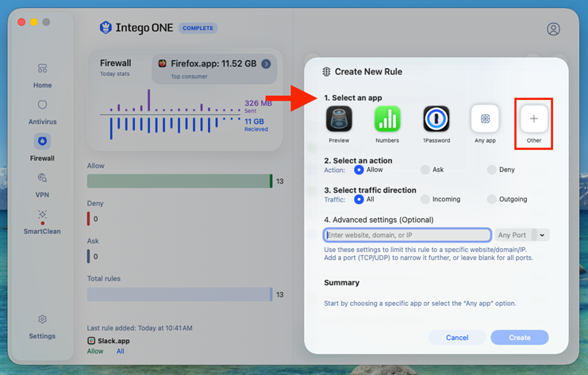The height and width of the screenshot is (375, 588).
Task: Open the VPN section in sidebar
Action: [42, 185]
